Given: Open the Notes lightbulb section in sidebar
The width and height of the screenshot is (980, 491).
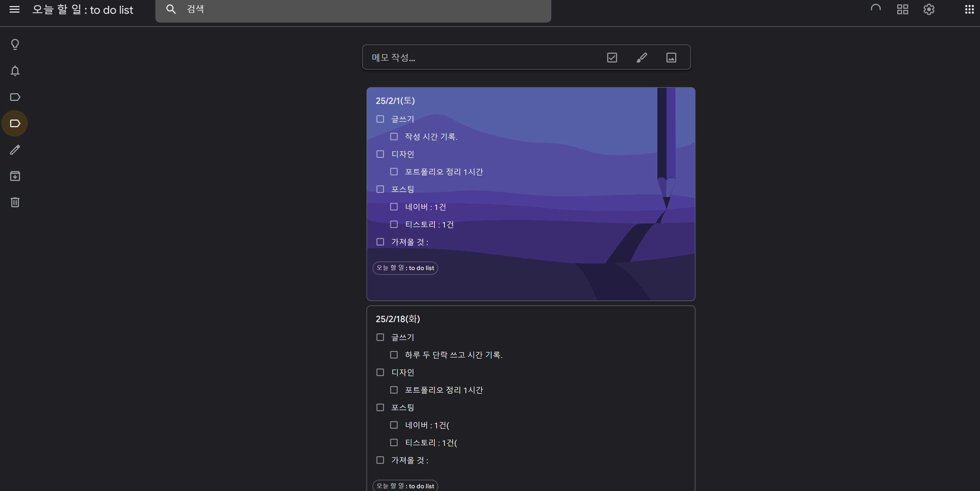Looking at the screenshot, I should (x=15, y=44).
